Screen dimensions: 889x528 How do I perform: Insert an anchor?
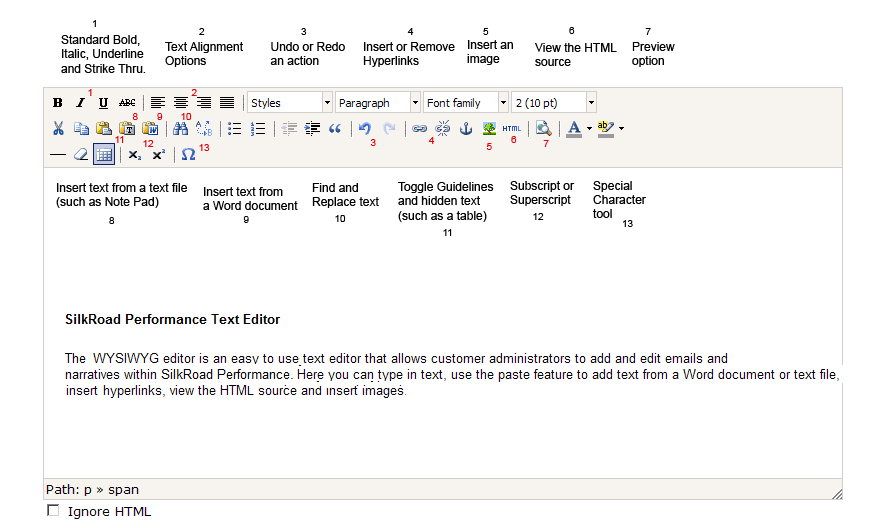pyautogui.click(x=465, y=129)
